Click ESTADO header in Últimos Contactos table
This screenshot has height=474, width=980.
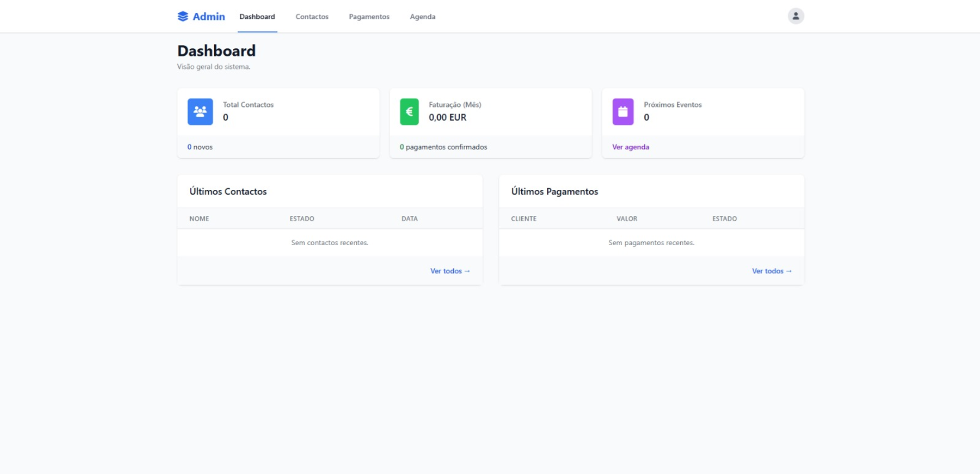pos(302,219)
